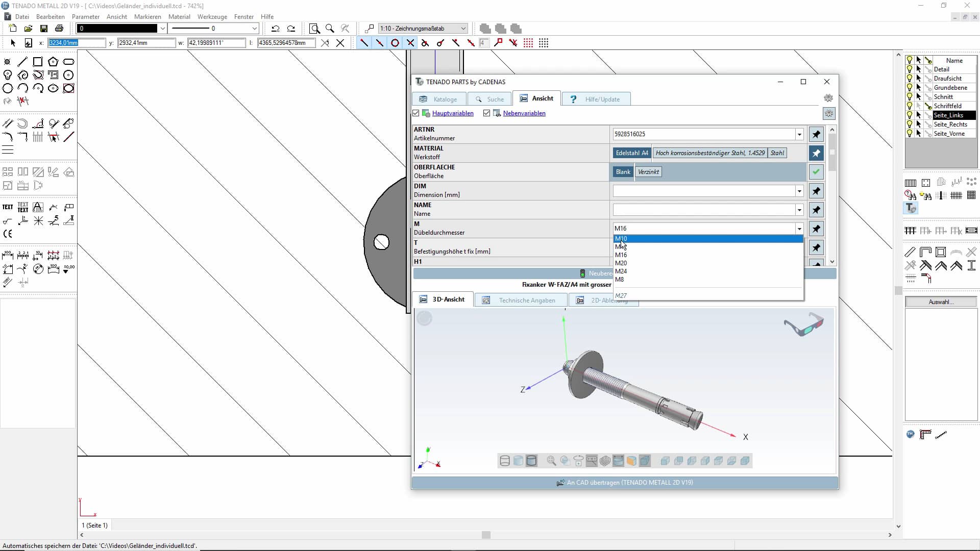Open the NAME dropdown
This screenshot has height=551, width=980.
pyautogui.click(x=799, y=210)
